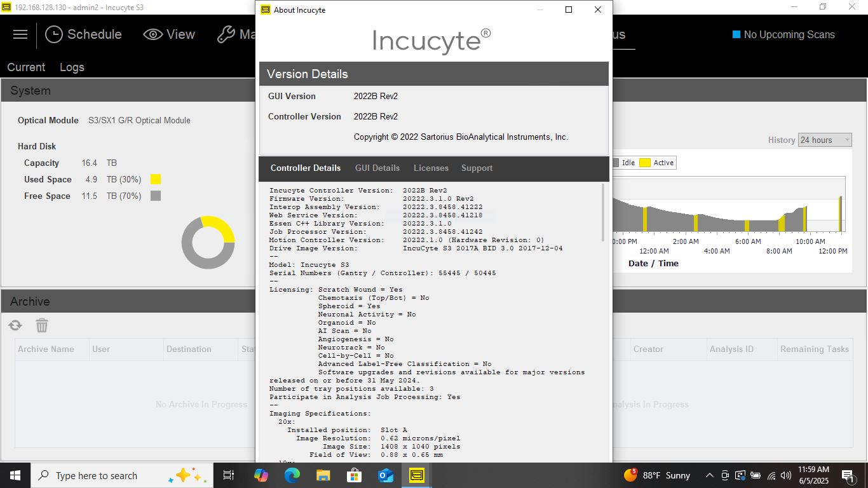Click the Schedule clock icon
The width and height of the screenshot is (868, 488).
[54, 34]
